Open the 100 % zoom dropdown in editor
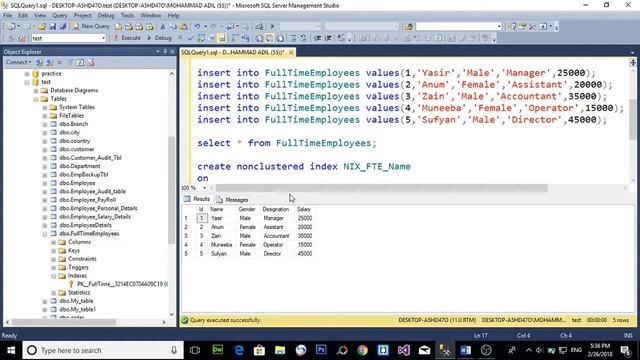640x360 pixels. coord(204,188)
